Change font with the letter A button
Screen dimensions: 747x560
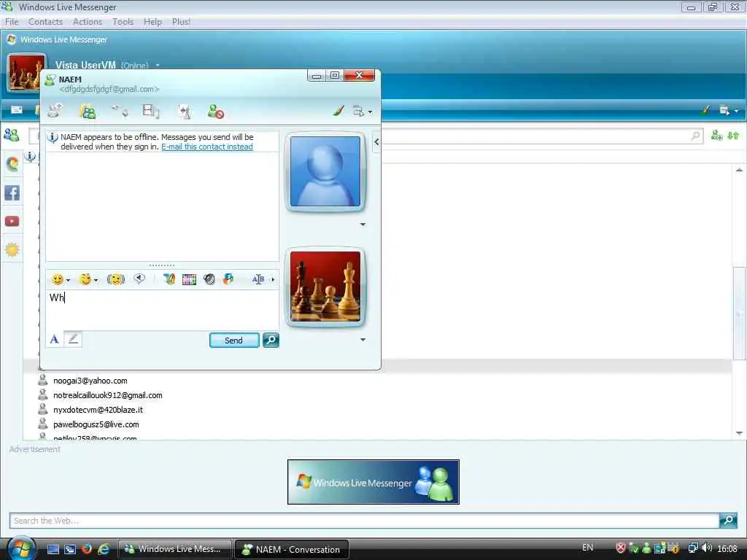click(54, 339)
